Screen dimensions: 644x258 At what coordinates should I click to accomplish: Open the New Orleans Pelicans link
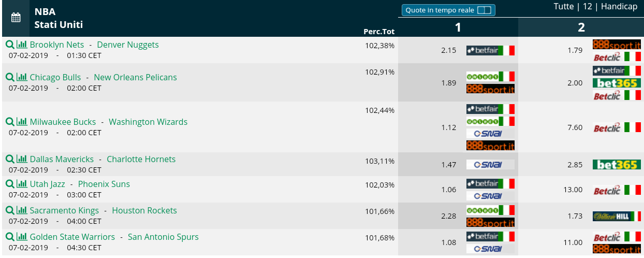[135, 77]
